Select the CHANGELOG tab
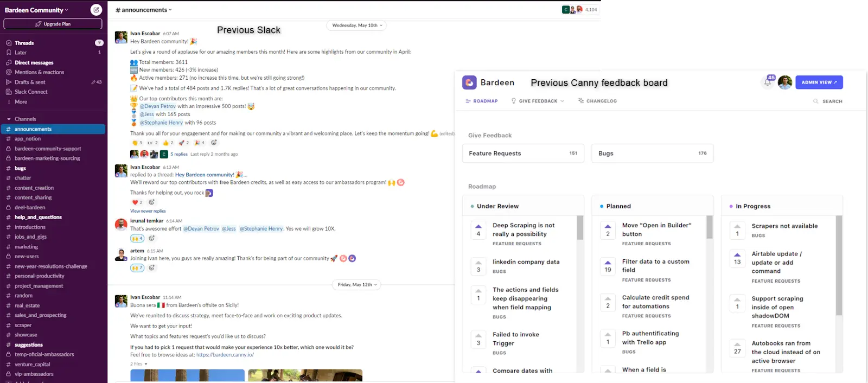This screenshot has height=383, width=868. coord(597,101)
